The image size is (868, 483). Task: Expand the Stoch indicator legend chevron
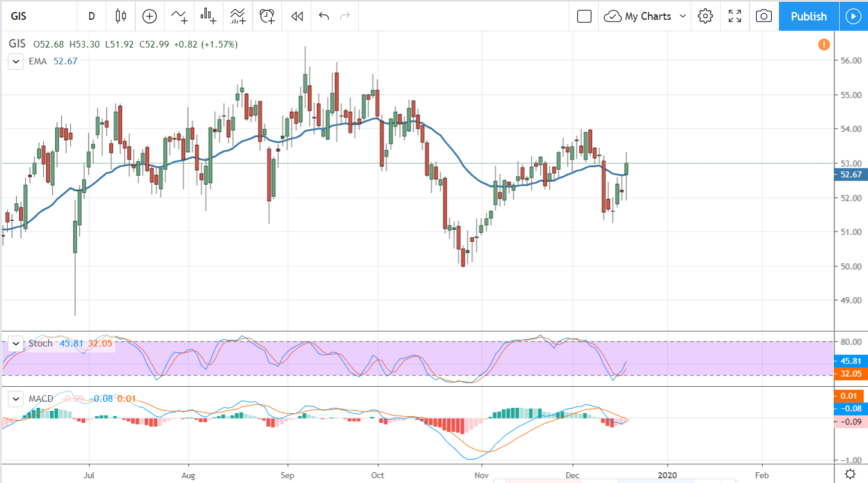click(17, 344)
